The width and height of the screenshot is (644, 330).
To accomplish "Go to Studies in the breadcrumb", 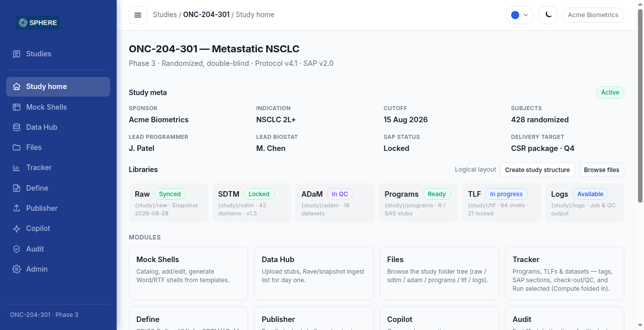I will pyautogui.click(x=165, y=15).
